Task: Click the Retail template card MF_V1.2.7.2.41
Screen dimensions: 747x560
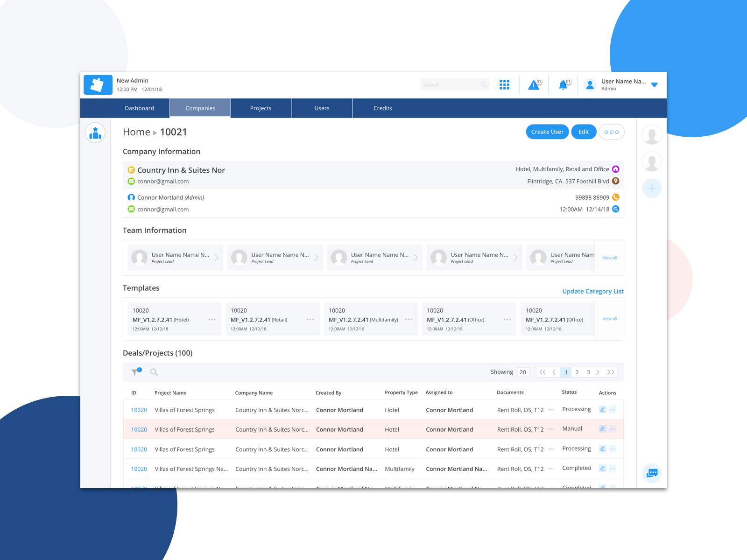Action: 273,319
